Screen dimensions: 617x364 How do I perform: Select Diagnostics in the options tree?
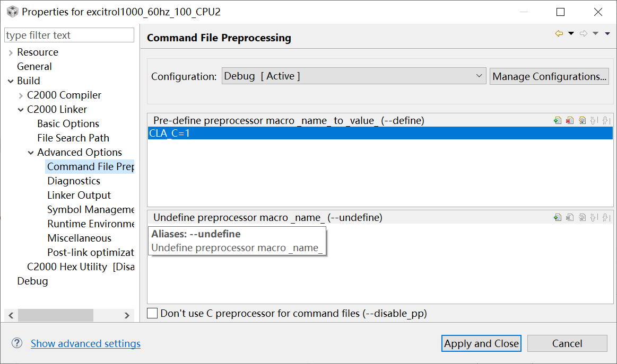73,181
